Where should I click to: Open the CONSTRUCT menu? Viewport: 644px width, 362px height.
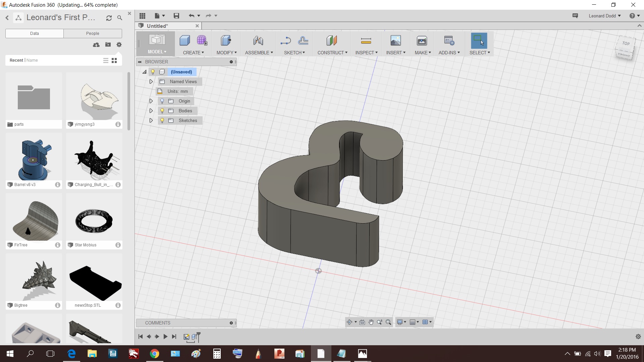point(332,53)
